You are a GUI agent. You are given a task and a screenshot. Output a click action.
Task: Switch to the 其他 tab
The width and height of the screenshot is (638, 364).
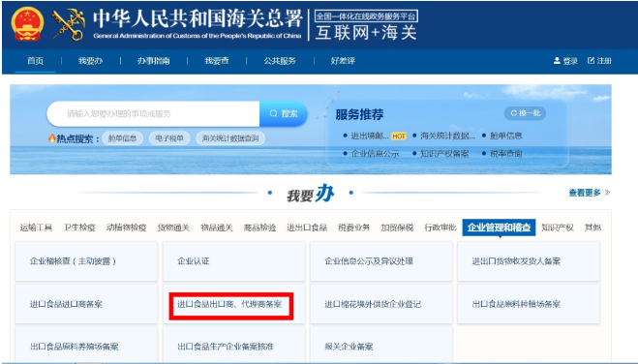click(x=592, y=227)
